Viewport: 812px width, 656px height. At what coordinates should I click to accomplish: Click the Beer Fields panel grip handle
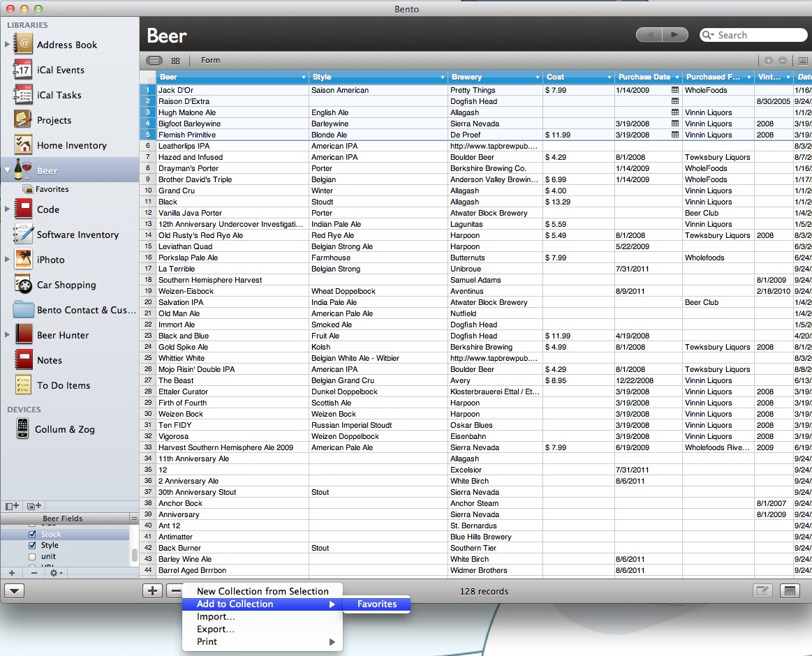click(134, 519)
